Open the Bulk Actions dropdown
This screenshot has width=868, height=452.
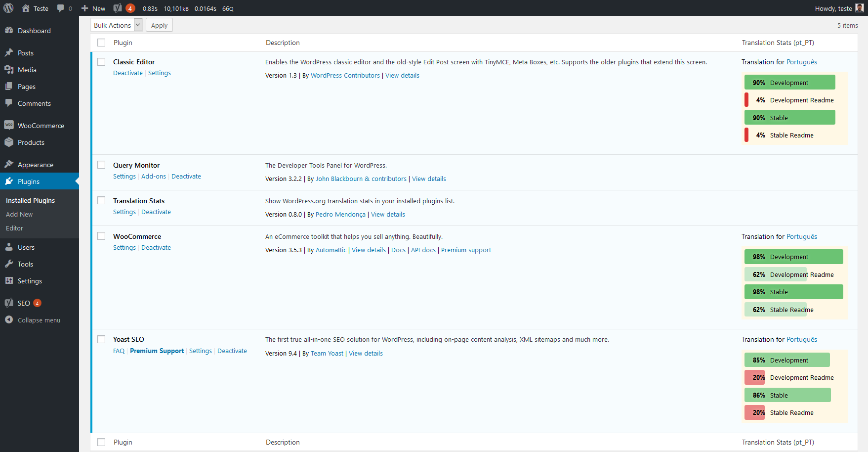point(117,25)
